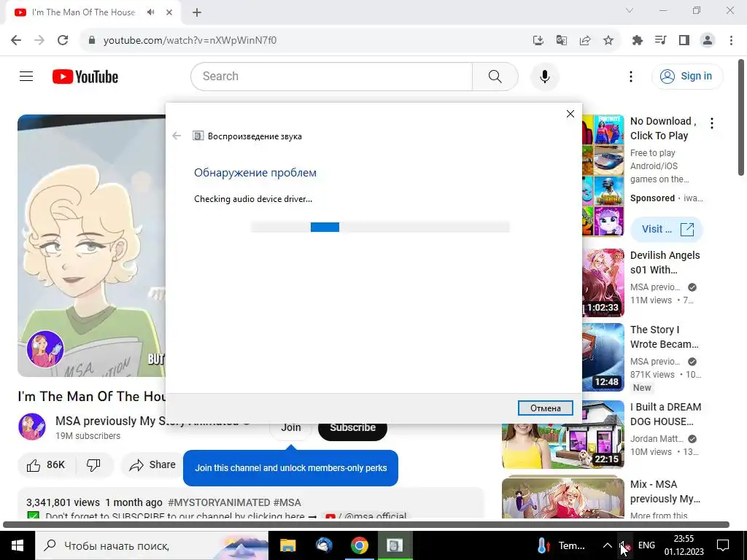Viewport: 747px width, 560px height.
Task: Focus the YouTube Search field
Action: (x=332, y=76)
